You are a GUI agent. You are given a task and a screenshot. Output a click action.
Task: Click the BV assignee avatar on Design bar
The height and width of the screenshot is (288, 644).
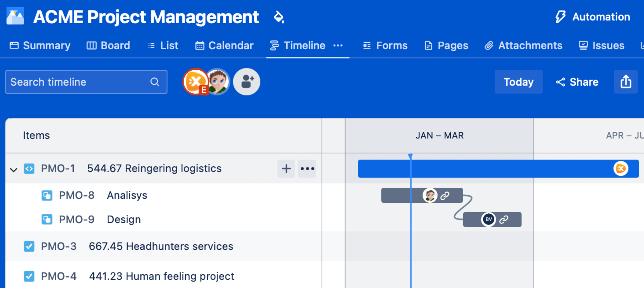pyautogui.click(x=489, y=219)
